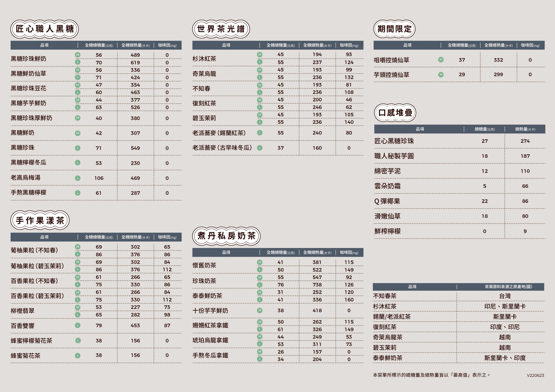The width and height of the screenshot is (555, 392).
Task: Click the L badge for 百香雙響
Action: click(78, 325)
